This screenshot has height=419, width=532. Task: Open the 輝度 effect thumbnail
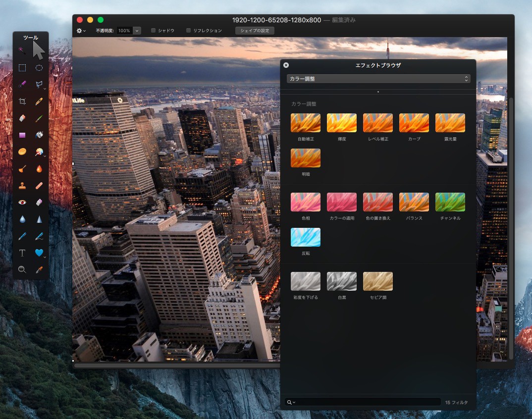[342, 122]
